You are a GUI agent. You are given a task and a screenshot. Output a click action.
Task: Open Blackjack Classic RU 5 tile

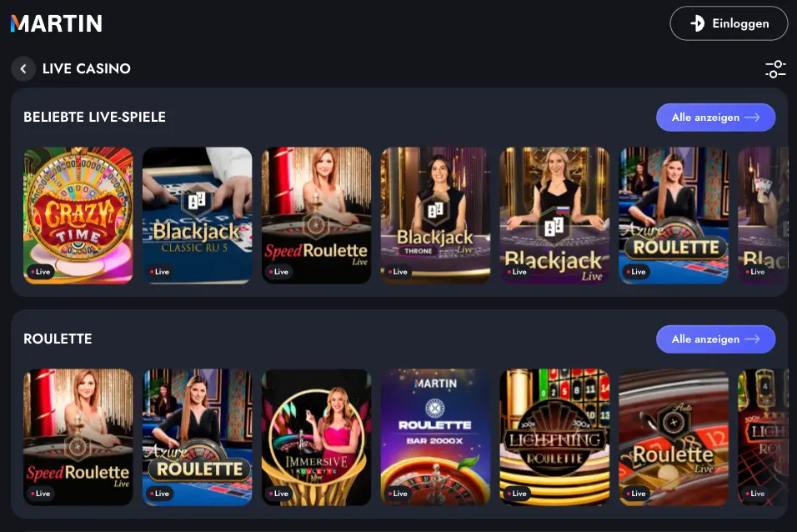198,215
